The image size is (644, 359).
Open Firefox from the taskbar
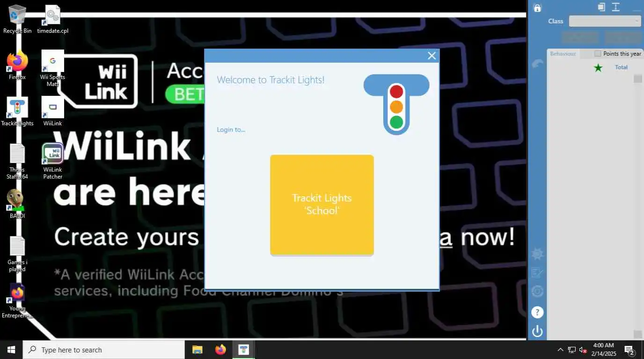220,350
